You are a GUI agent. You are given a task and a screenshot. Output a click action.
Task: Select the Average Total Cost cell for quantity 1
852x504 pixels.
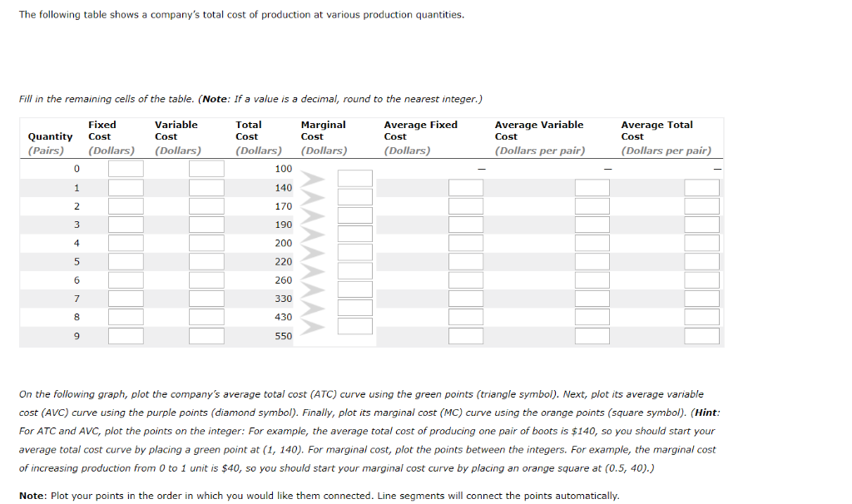tap(701, 187)
